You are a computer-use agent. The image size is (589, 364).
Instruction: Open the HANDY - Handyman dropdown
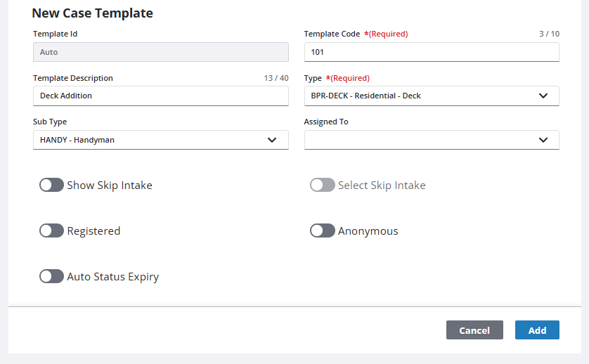pyautogui.click(x=161, y=140)
